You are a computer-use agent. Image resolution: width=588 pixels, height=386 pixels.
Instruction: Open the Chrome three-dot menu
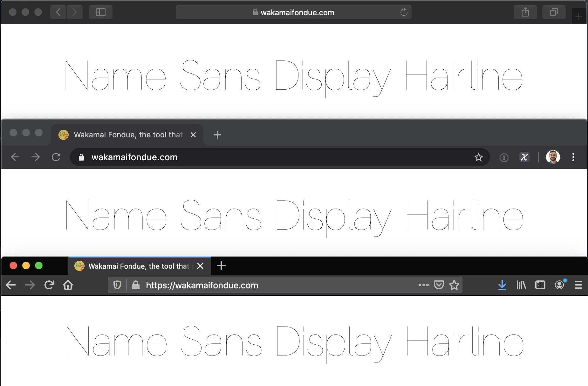click(574, 157)
